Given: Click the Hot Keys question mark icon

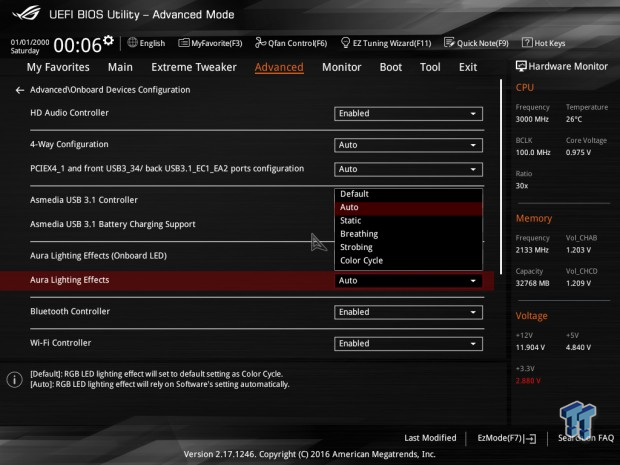Looking at the screenshot, I should coord(527,42).
